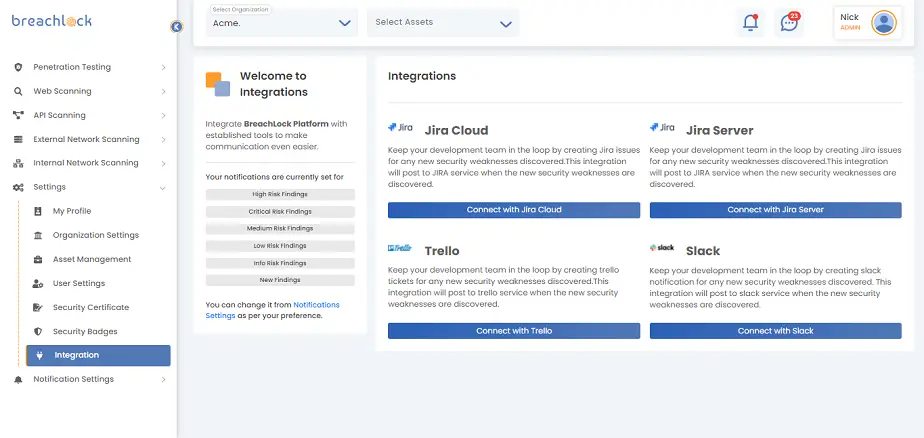Click the My Profile badge icon
This screenshot has width=924, height=438.
[38, 211]
